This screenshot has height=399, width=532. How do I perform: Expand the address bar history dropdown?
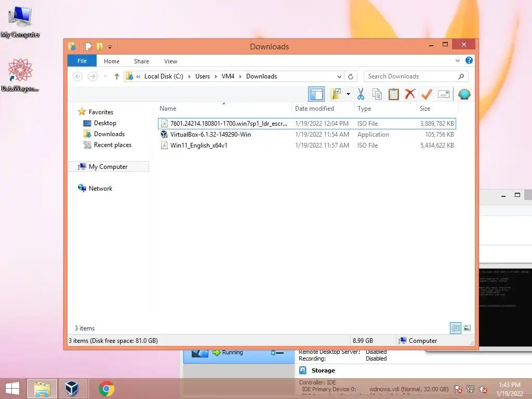click(x=339, y=76)
